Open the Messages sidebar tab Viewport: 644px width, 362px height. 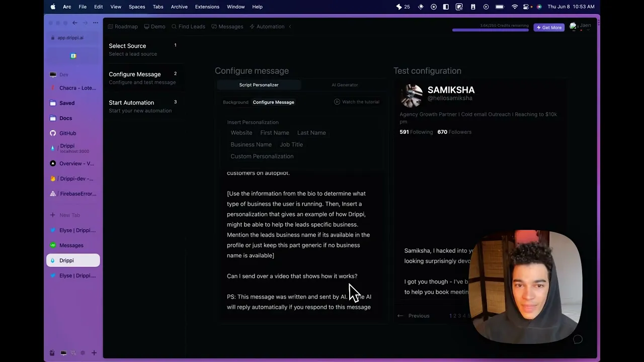pyautogui.click(x=73, y=245)
